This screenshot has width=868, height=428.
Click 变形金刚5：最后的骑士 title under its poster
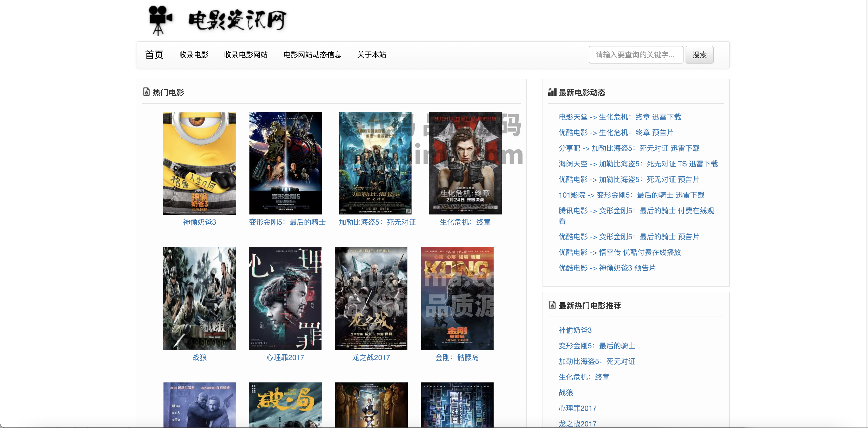point(287,222)
